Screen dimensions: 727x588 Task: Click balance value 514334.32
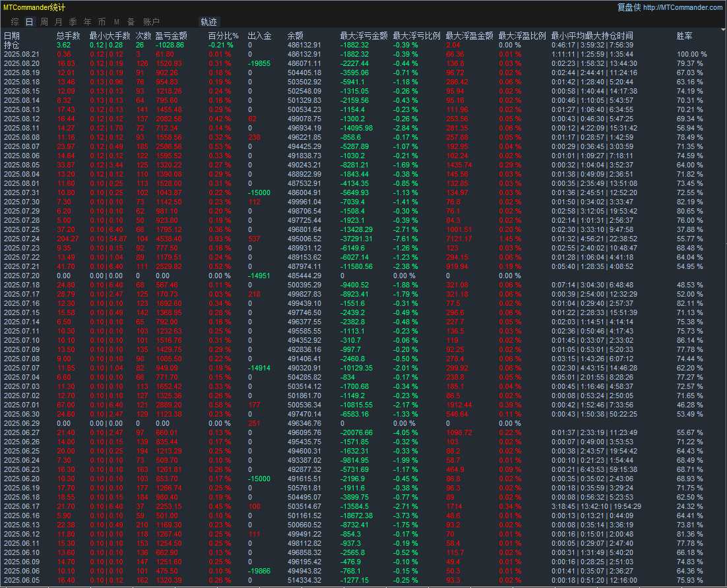click(304, 580)
